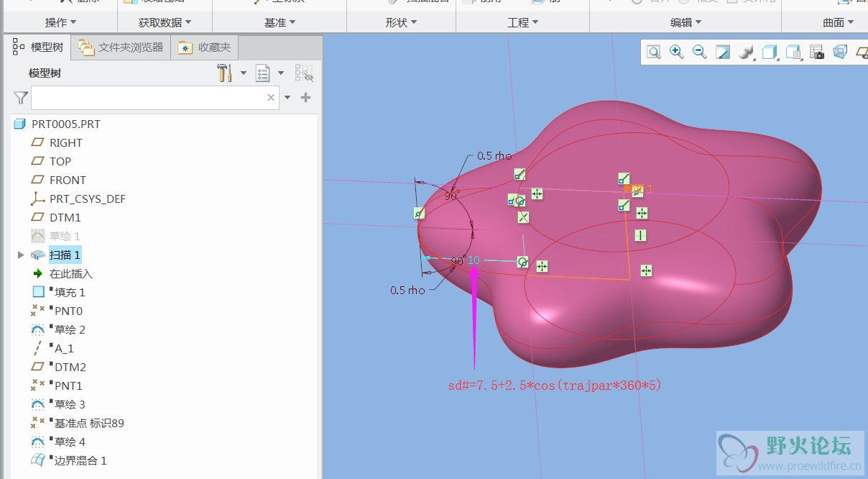
Task: Open the tree columns list icon
Action: click(263, 73)
